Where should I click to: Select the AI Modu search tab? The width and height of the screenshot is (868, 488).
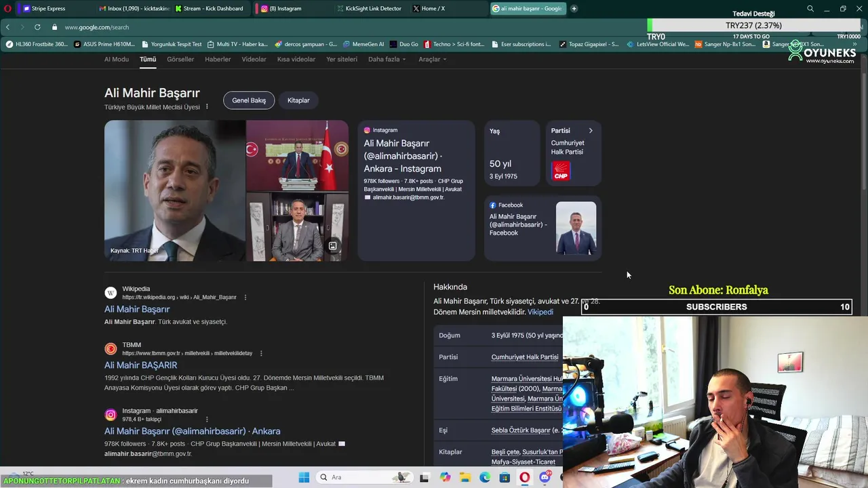116,59
